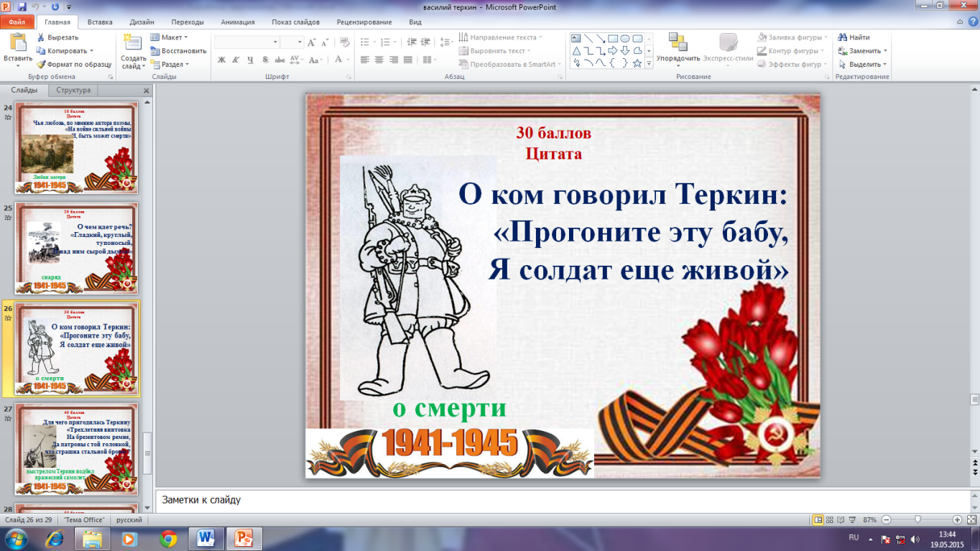Image resolution: width=980 pixels, height=551 pixels.
Task: Select slide 25 thumbnail in the panel
Action: click(x=77, y=249)
